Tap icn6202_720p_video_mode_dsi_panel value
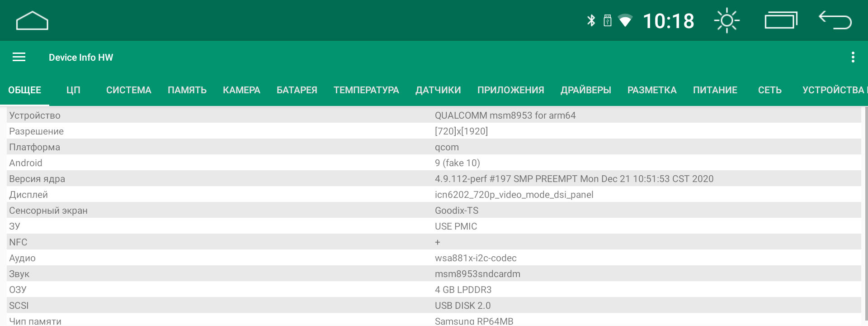Image resolution: width=868 pixels, height=326 pixels. [x=514, y=195]
